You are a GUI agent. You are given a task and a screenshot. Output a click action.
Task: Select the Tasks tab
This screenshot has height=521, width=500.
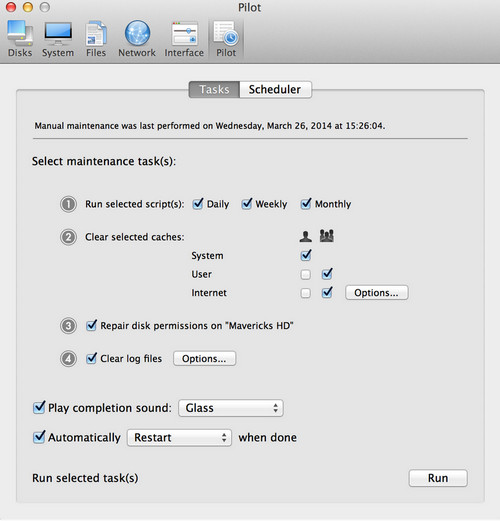pyautogui.click(x=214, y=89)
